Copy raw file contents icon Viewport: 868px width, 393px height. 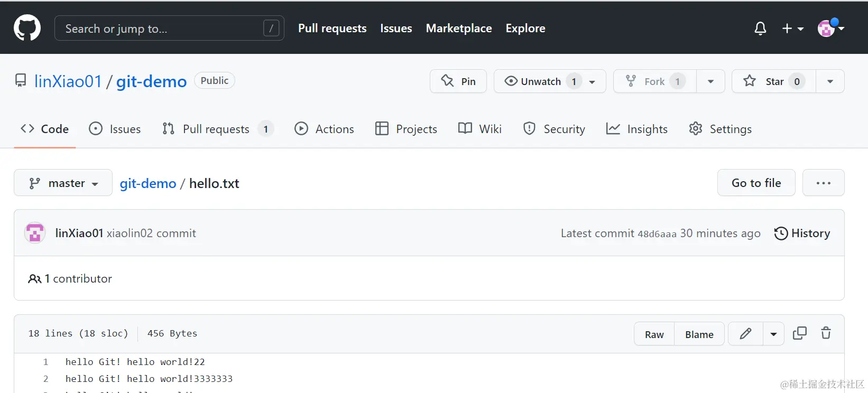click(x=800, y=333)
